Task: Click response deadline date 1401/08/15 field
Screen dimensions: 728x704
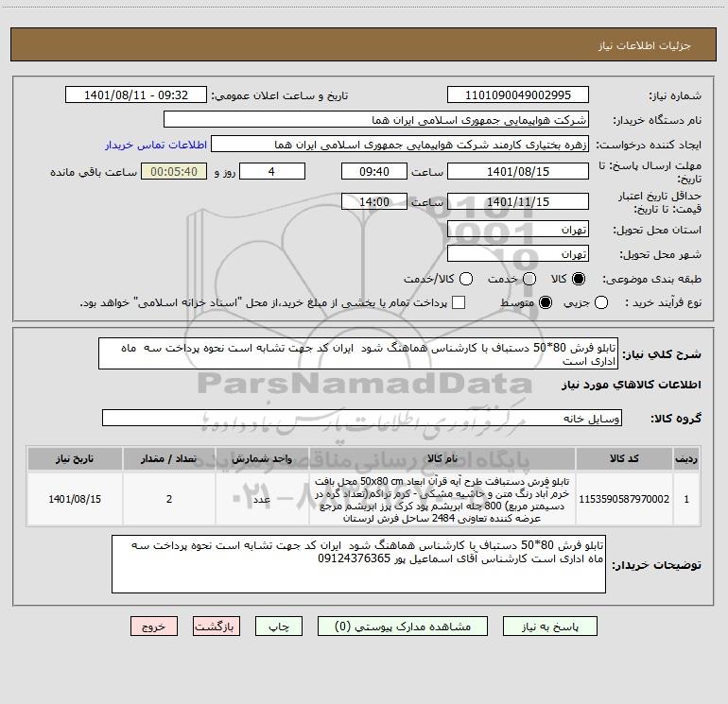Action: [x=518, y=171]
